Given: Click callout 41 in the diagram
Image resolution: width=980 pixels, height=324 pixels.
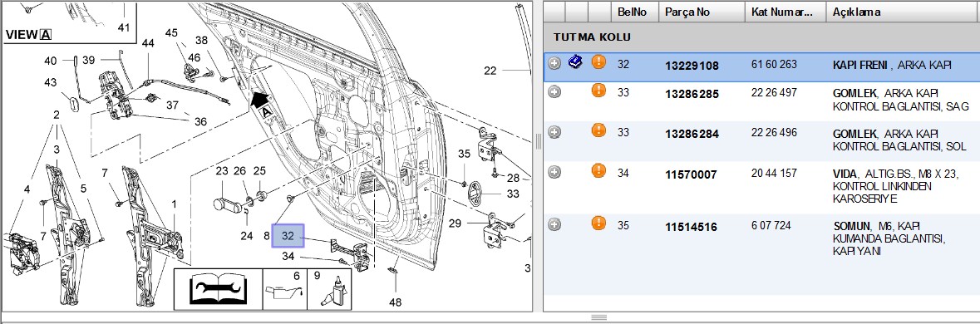Looking at the screenshot, I should [x=124, y=27].
